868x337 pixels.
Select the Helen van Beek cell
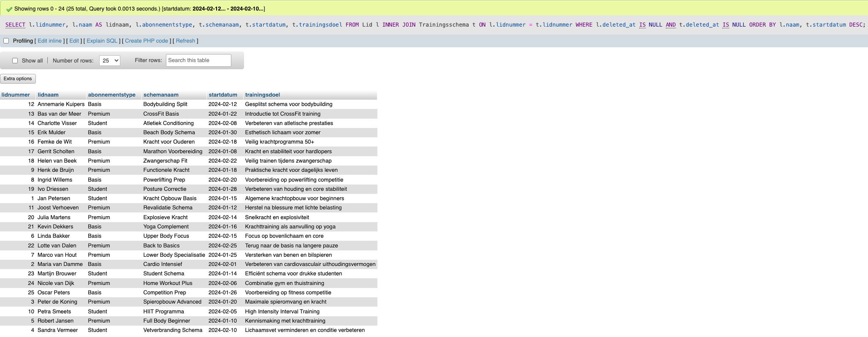(61, 161)
